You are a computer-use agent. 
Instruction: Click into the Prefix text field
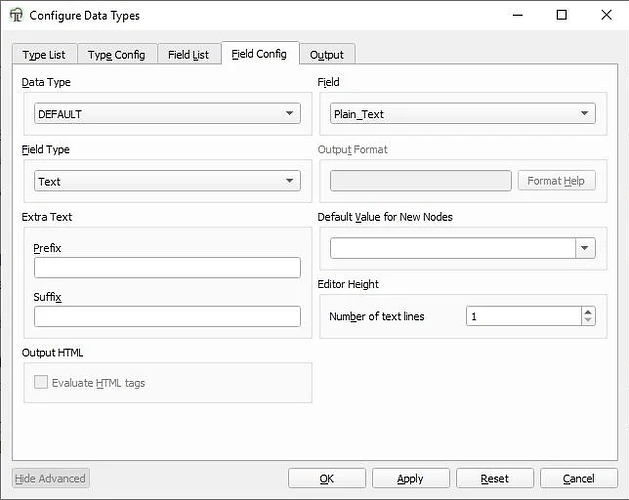point(167,267)
